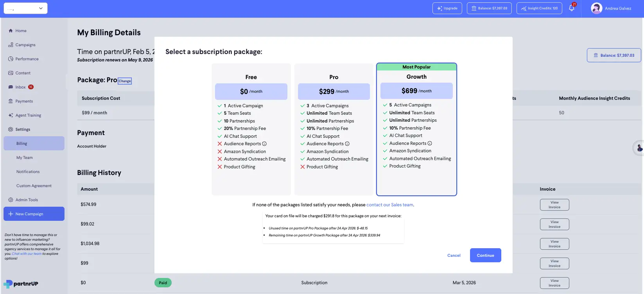Click the Pro plan Audience Reports info icon
The image size is (644, 294).
point(347,144)
